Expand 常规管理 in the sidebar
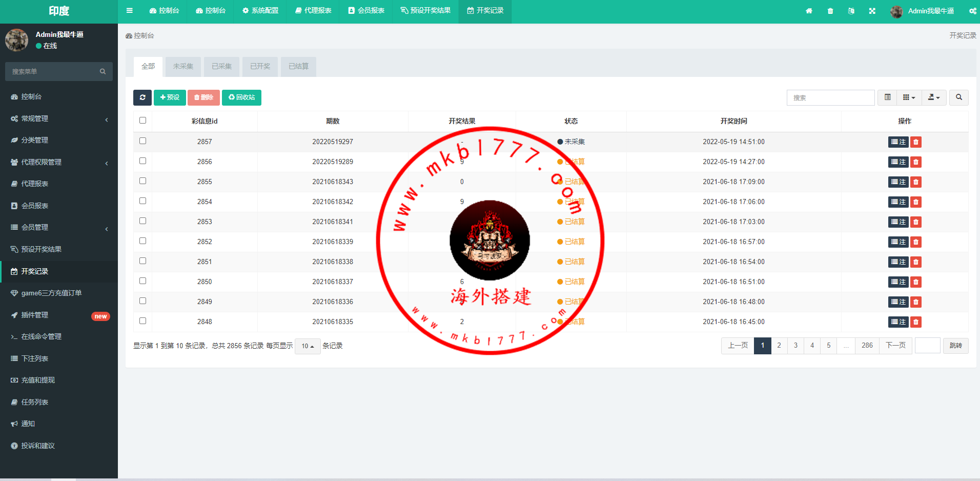The height and width of the screenshot is (481, 980). tap(59, 118)
